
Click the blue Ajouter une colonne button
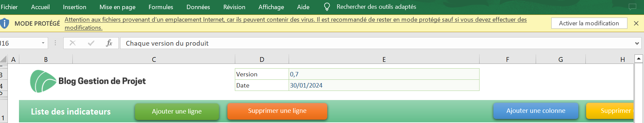(x=536, y=111)
